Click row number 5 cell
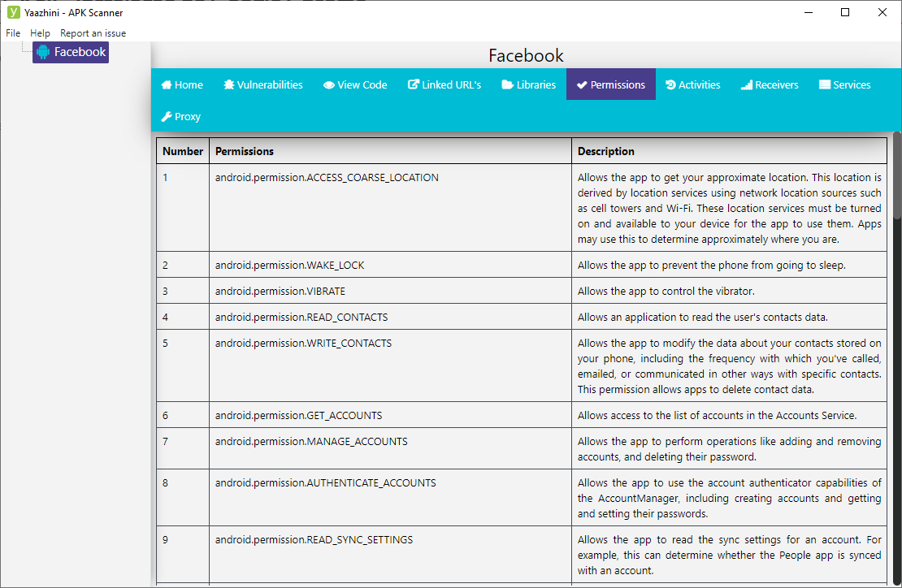The width and height of the screenshot is (902, 588). [183, 365]
